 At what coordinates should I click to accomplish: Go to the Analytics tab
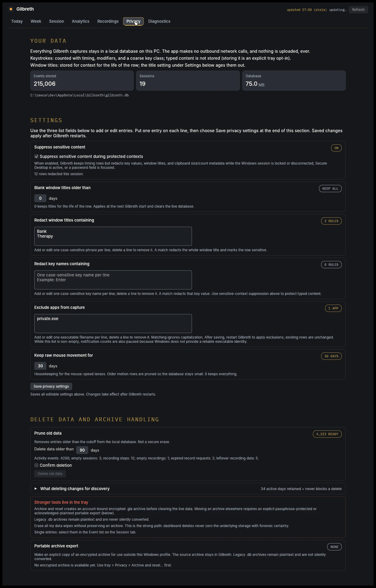[81, 21]
